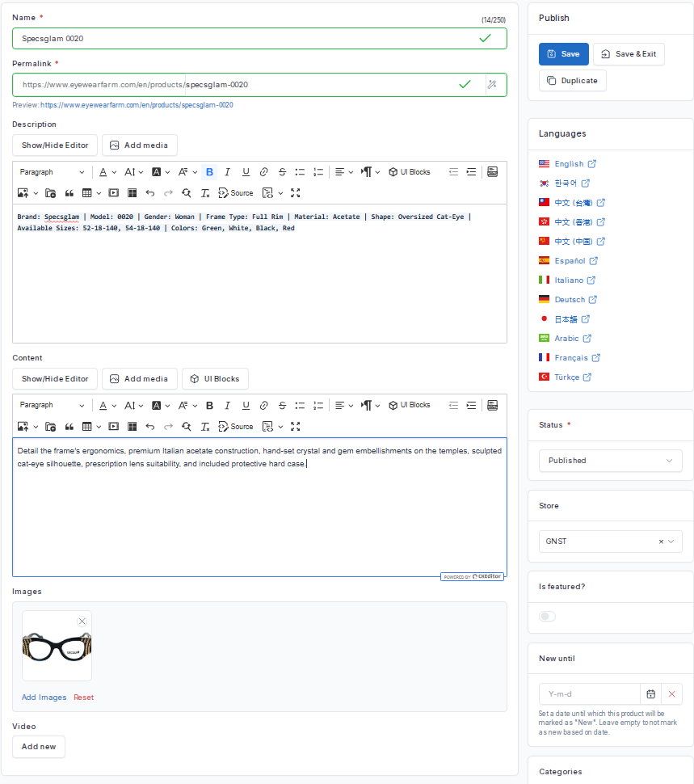The image size is (694, 784).
Task: Click the product Name input field
Action: [x=260, y=39]
